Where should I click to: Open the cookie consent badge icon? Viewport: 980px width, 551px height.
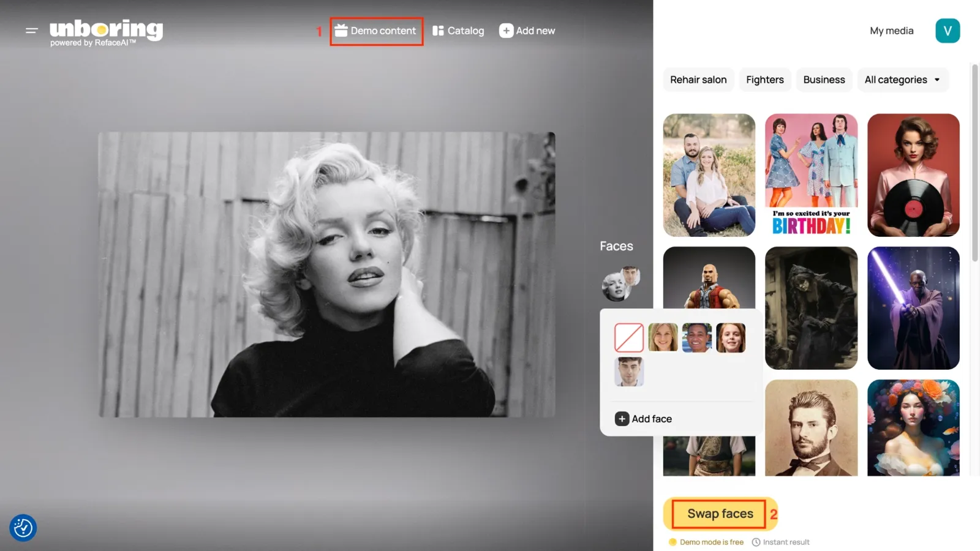[x=23, y=528]
